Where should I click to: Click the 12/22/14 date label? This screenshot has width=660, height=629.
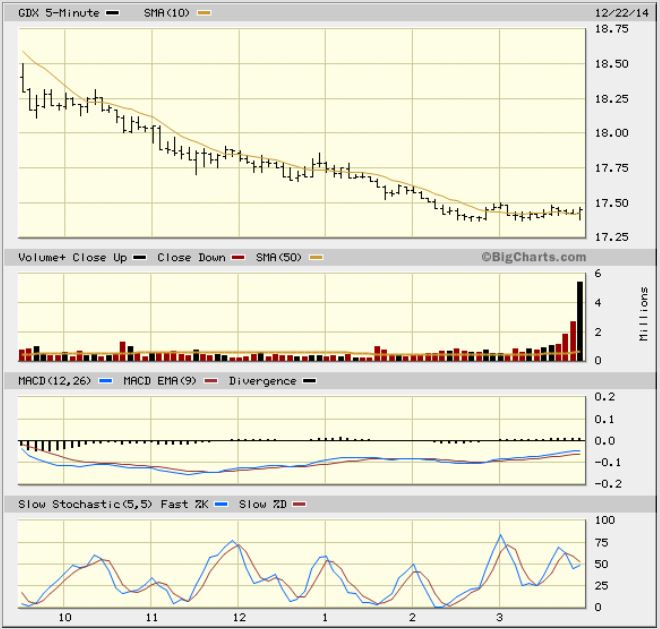[622, 13]
